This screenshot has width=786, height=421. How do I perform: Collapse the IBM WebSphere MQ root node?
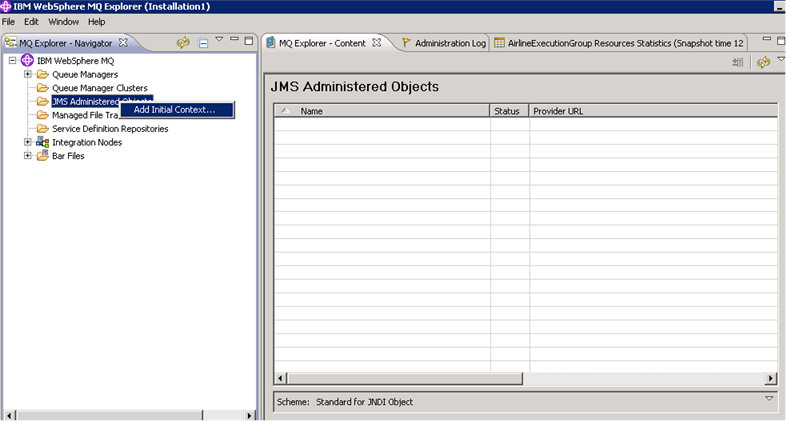[13, 61]
